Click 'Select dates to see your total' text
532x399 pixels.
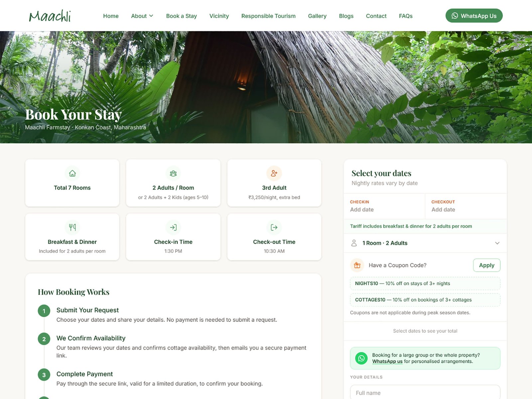(x=425, y=331)
